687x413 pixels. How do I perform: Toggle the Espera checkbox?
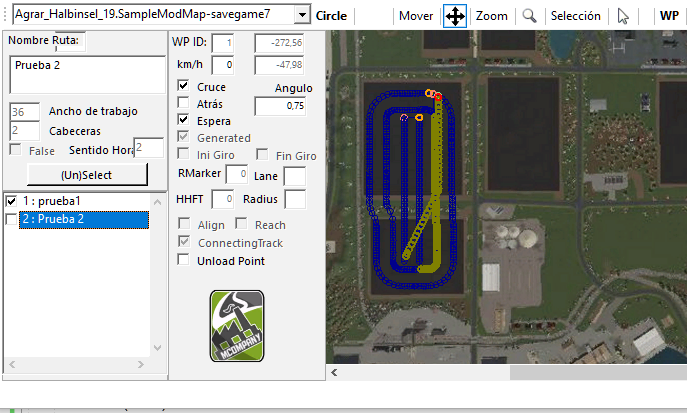click(x=183, y=120)
